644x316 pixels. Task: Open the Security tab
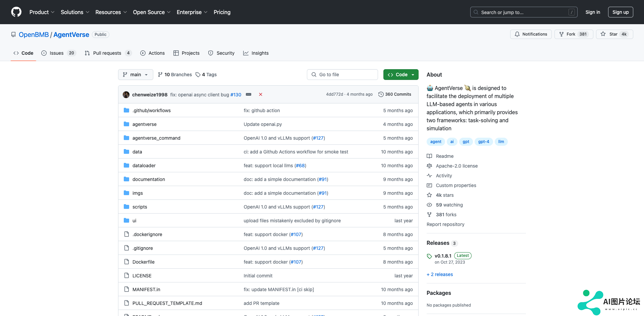point(221,53)
